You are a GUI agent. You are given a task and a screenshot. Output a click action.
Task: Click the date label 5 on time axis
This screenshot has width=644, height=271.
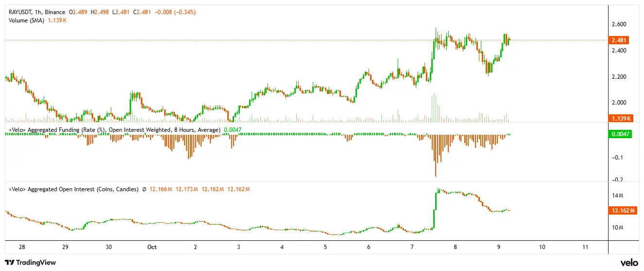coord(325,247)
